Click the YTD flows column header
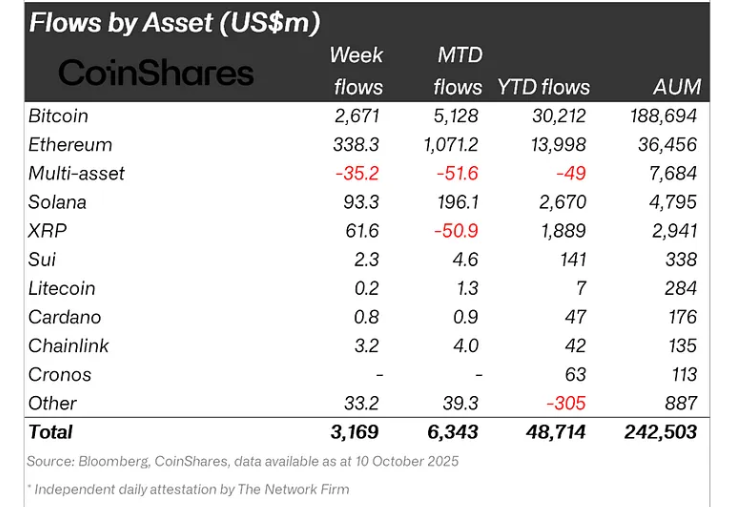 click(544, 87)
